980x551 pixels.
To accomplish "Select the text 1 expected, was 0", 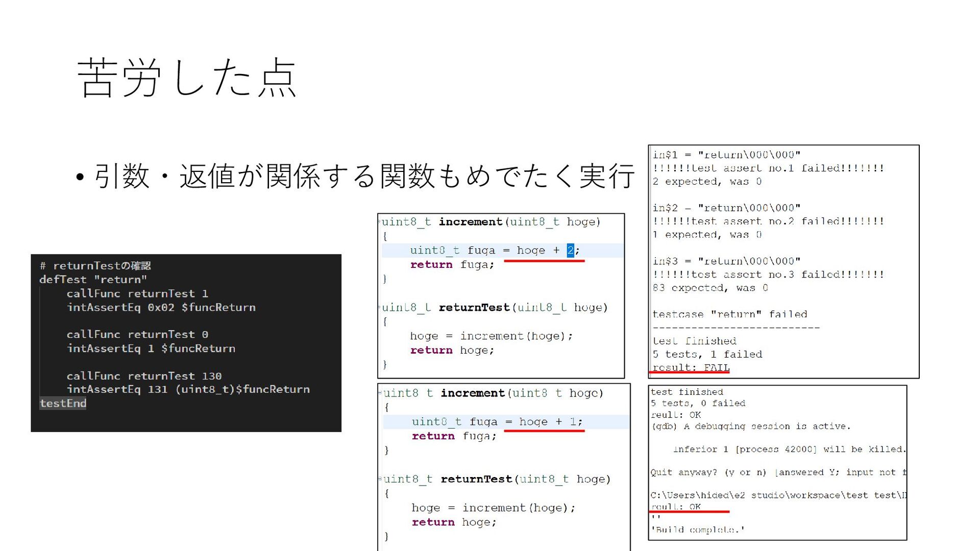I will point(707,234).
